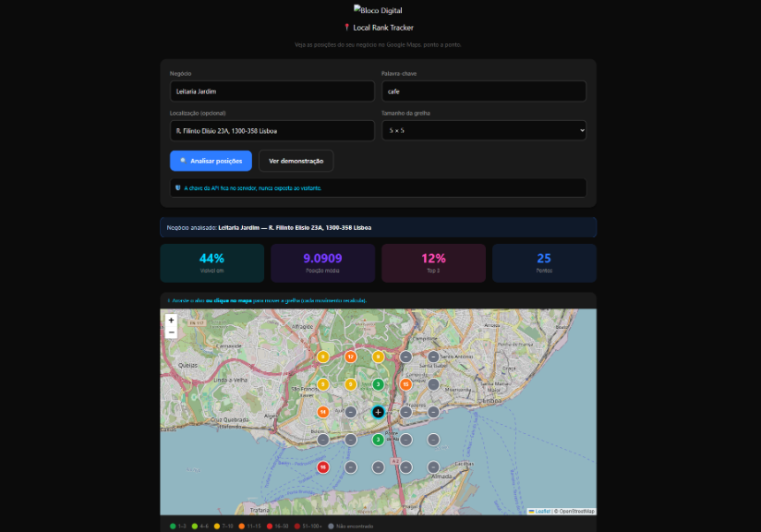This screenshot has width=761, height=532.
Task: Click the Negócio analisado Leitaria Jardim banner
Action: click(378, 227)
